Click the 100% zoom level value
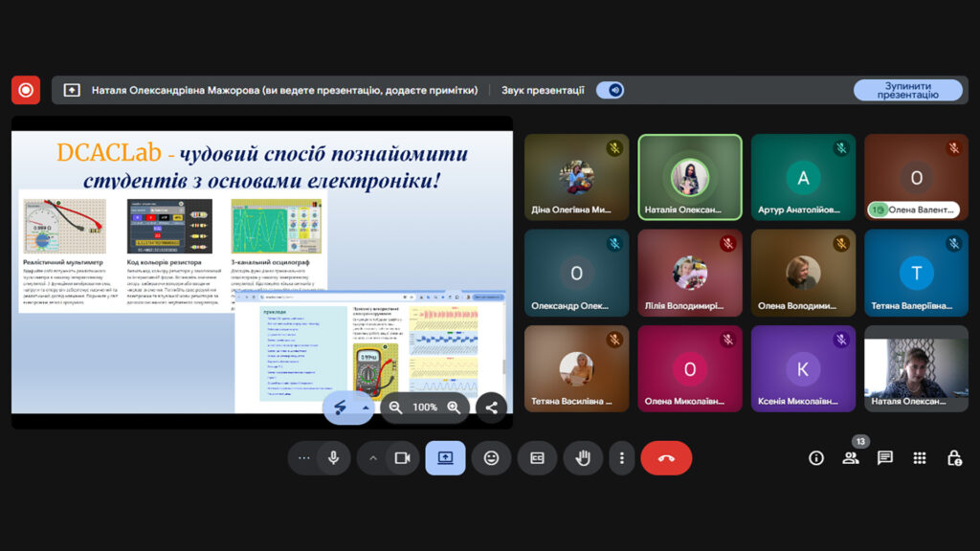Viewport: 980px width, 551px height. [425, 408]
